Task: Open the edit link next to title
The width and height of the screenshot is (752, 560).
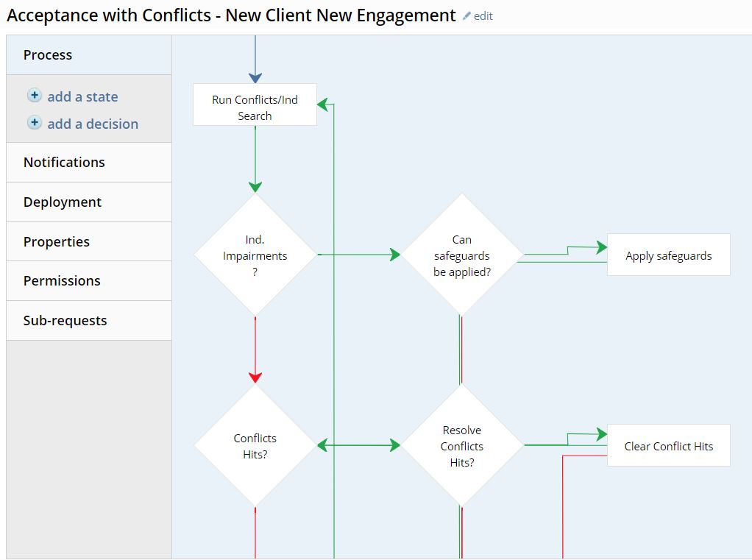Action: 483,16
